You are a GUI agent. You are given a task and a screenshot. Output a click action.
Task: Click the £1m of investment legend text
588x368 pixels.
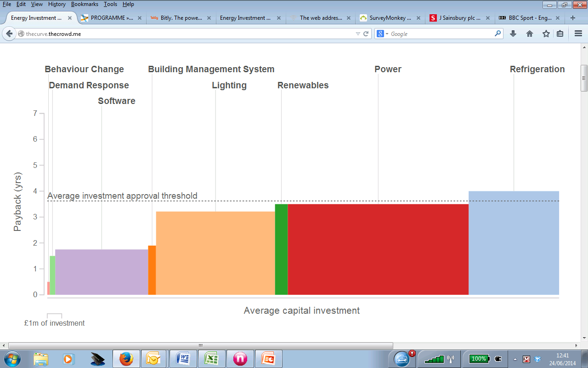pyautogui.click(x=54, y=323)
